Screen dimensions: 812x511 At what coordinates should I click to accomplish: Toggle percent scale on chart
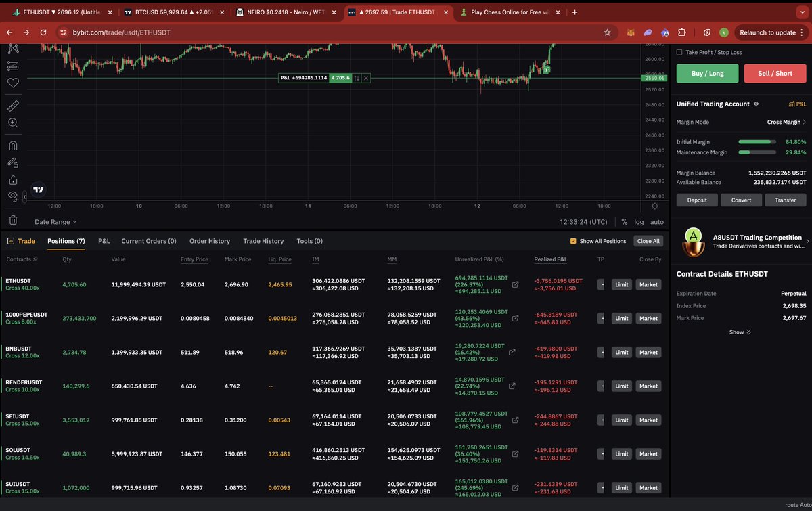point(624,222)
